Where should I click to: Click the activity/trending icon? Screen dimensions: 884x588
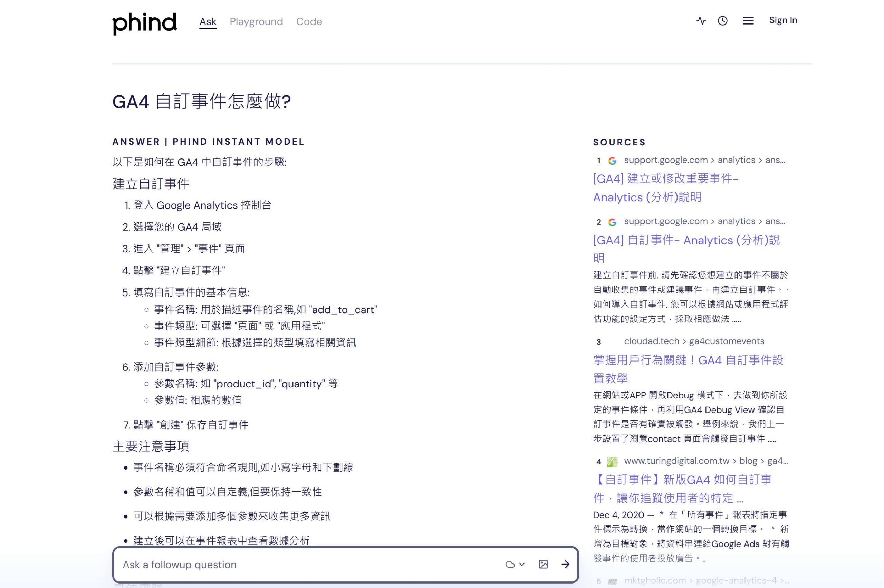click(702, 21)
